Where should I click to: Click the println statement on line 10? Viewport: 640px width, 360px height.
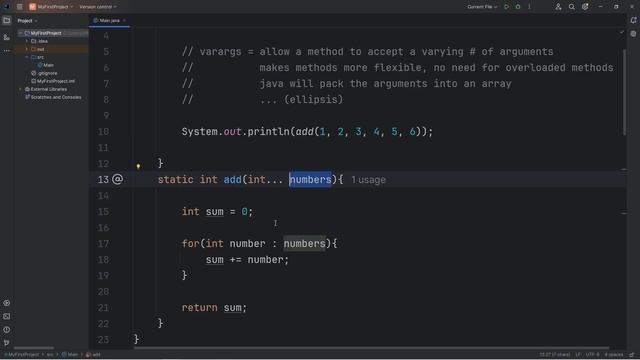(307, 132)
